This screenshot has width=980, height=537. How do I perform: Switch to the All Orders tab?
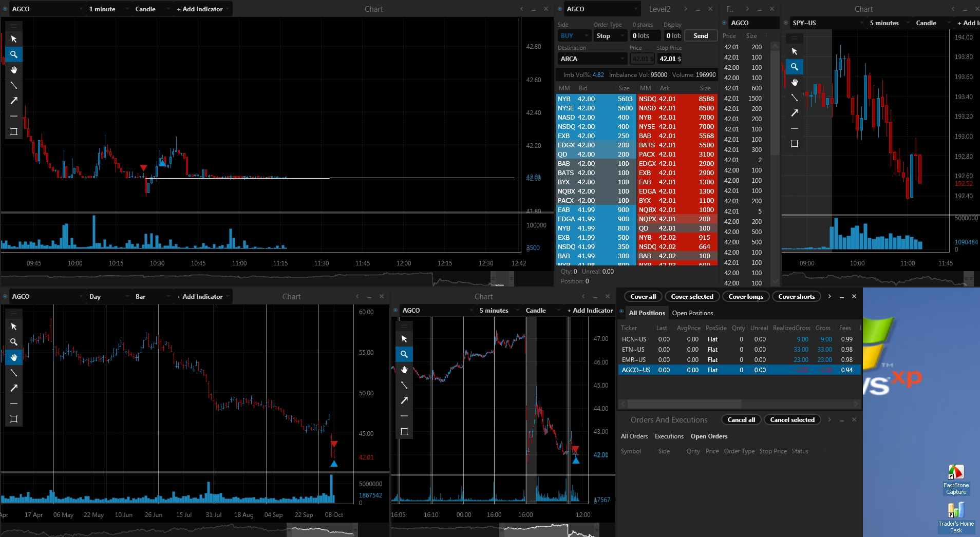(634, 436)
